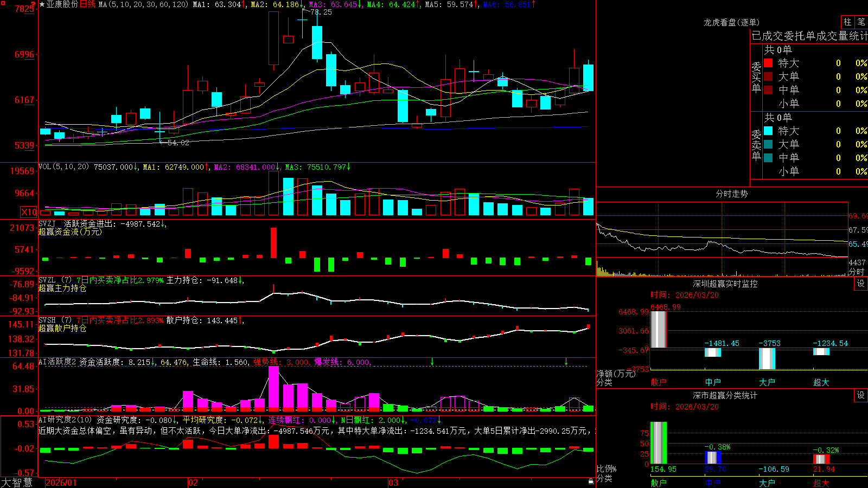
Task: Click the 爆发线: 6.000 label
Action: [x=342, y=362]
